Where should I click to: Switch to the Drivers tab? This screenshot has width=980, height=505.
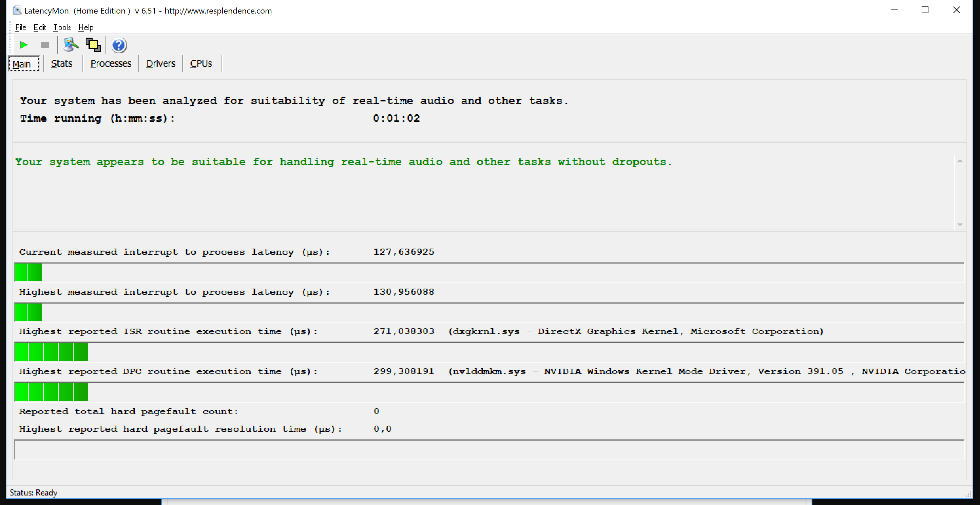(x=160, y=63)
